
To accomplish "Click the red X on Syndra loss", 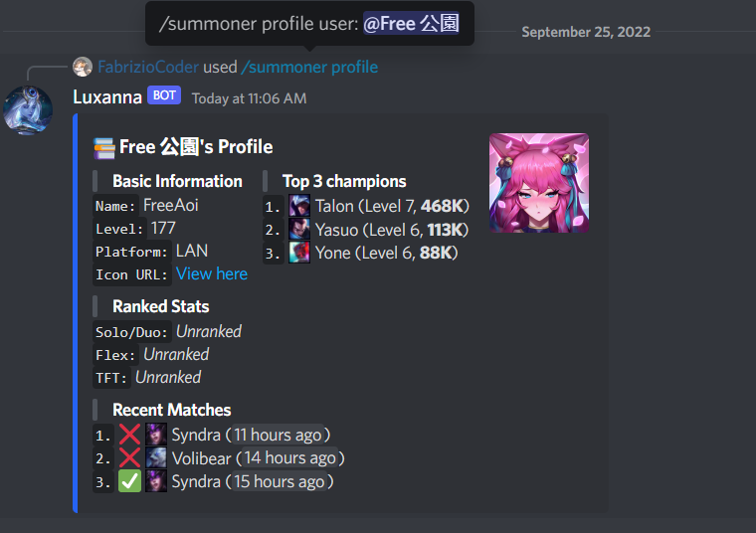I will click(x=129, y=435).
